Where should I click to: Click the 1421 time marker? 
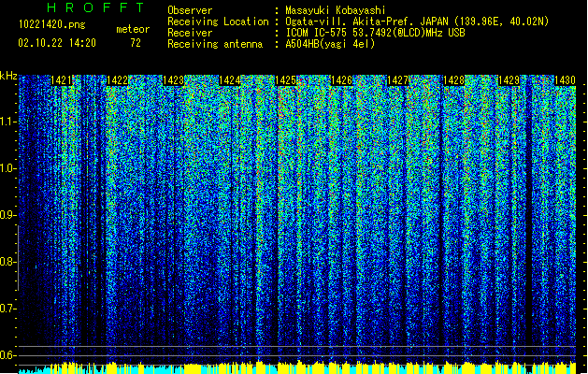point(61,80)
